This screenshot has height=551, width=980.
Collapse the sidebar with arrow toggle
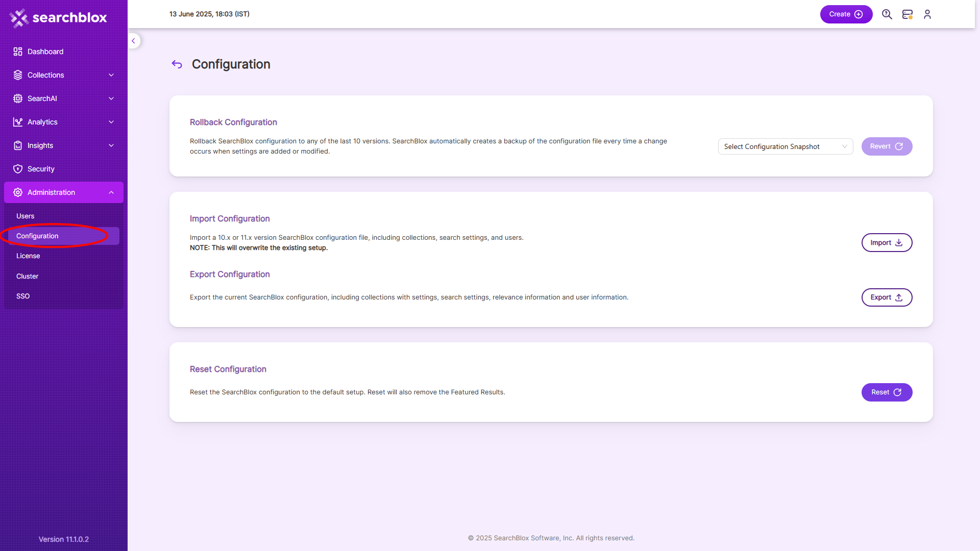tap(133, 41)
